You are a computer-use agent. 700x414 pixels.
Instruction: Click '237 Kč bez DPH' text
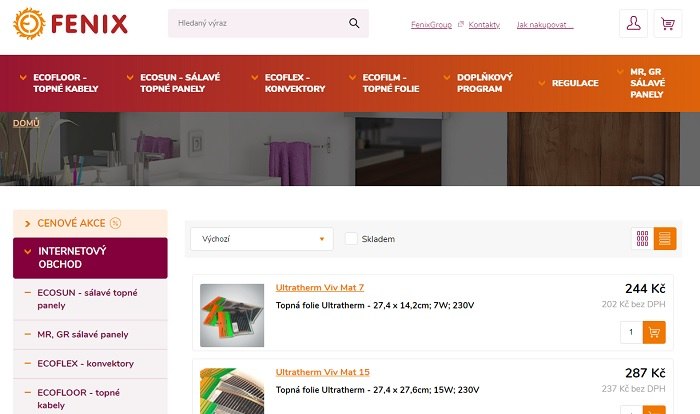click(x=633, y=389)
